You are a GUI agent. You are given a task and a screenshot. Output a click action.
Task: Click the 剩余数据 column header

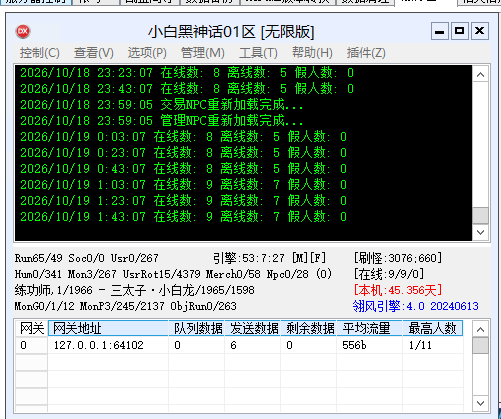coord(309,328)
